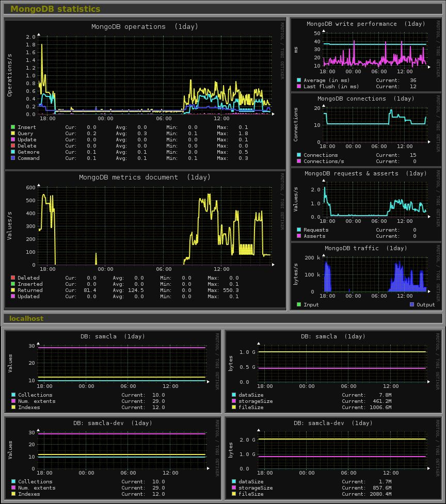Click the DB: samcla-dev (1day) bytes graph title
This screenshot has height=504, width=446.
[333, 423]
